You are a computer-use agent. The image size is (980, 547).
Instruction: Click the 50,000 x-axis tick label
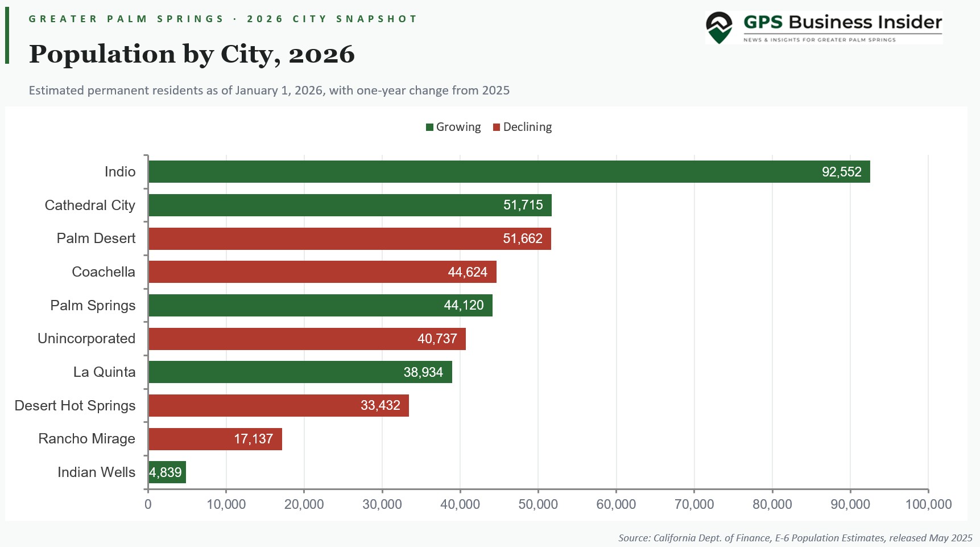[538, 504]
